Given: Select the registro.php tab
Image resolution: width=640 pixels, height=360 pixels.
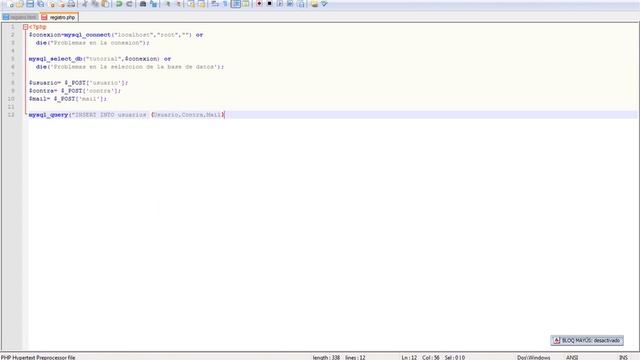Looking at the screenshot, I should click(x=59, y=18).
